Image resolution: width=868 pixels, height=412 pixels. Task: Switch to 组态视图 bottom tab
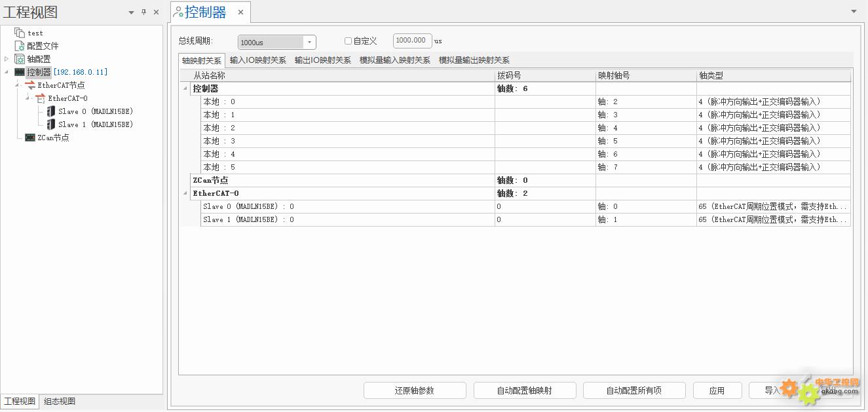[x=60, y=402]
